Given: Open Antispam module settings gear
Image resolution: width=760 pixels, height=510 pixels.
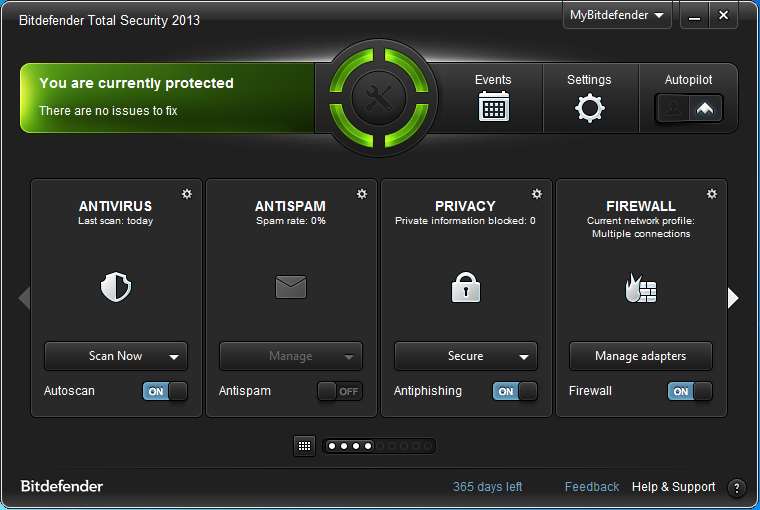Looking at the screenshot, I should point(362,194).
